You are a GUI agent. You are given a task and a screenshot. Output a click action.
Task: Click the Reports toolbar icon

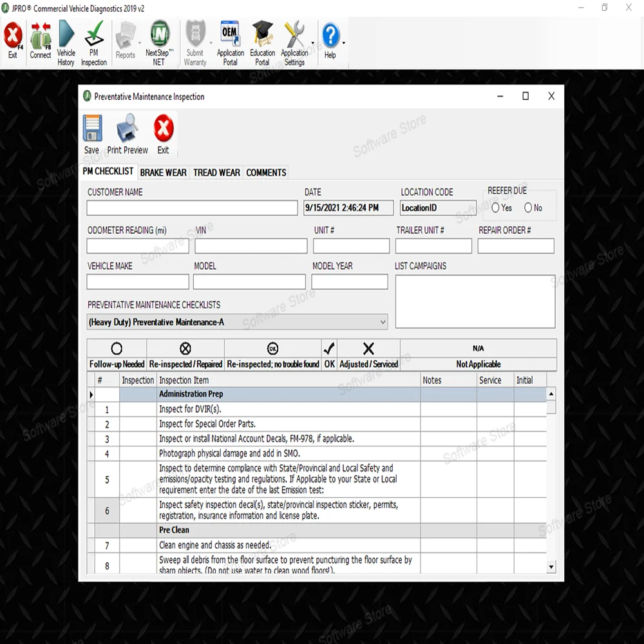tap(126, 35)
